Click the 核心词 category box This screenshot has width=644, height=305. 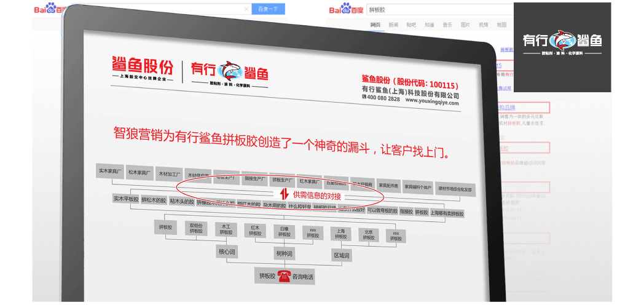click(226, 250)
